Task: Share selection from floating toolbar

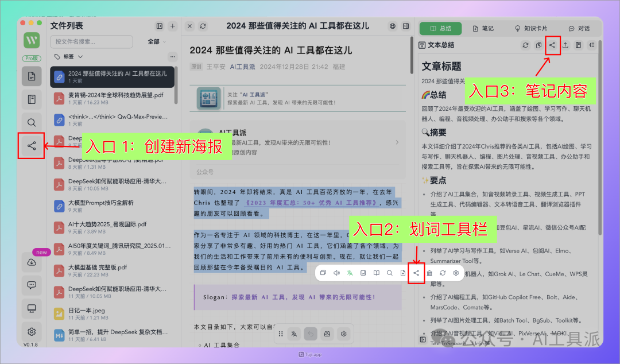Action: tap(416, 273)
